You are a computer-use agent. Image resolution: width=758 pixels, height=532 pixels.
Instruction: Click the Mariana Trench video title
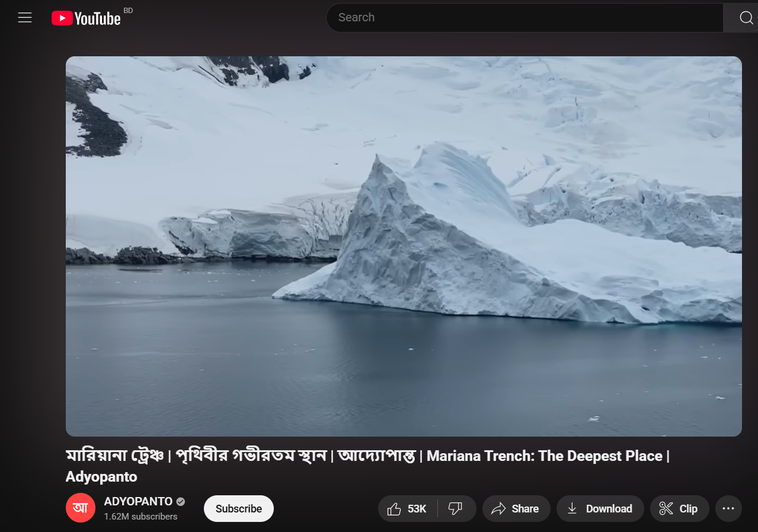click(367, 456)
